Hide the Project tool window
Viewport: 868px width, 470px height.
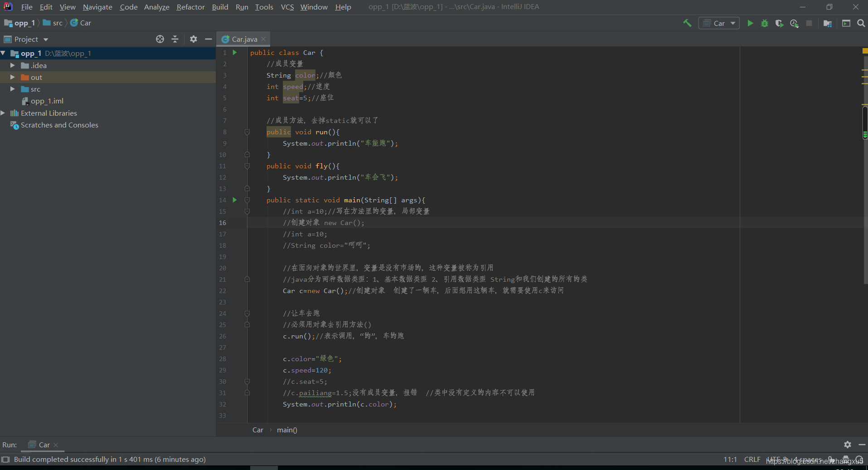[x=209, y=39]
